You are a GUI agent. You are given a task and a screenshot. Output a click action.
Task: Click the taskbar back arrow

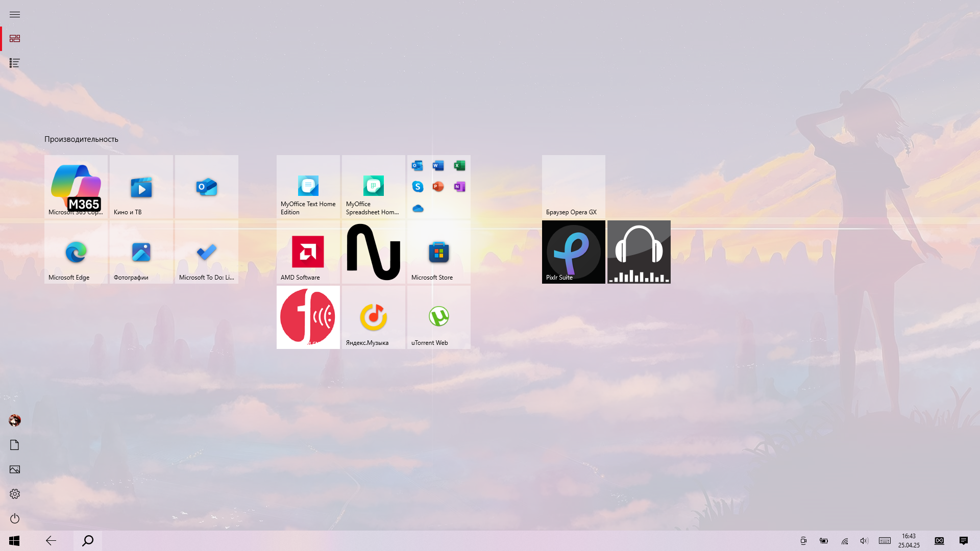[x=51, y=541]
